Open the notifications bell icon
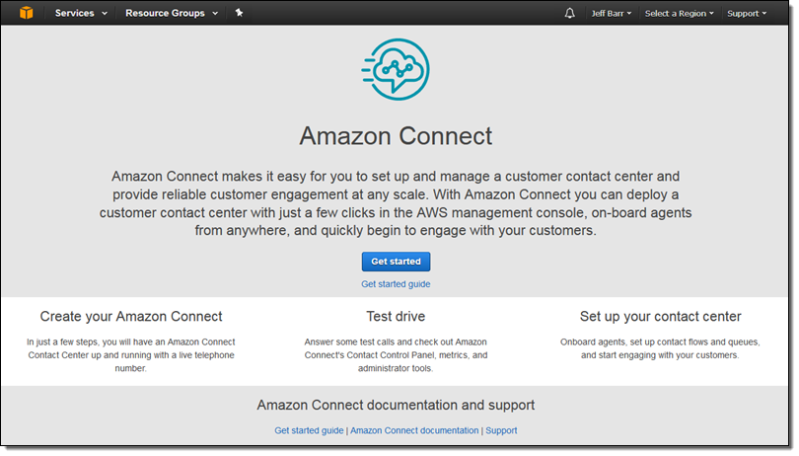Viewport: 799px width, 456px height. [x=570, y=13]
